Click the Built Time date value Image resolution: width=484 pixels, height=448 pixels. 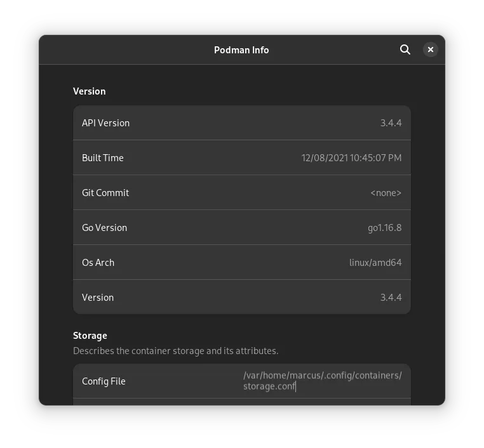pos(351,158)
